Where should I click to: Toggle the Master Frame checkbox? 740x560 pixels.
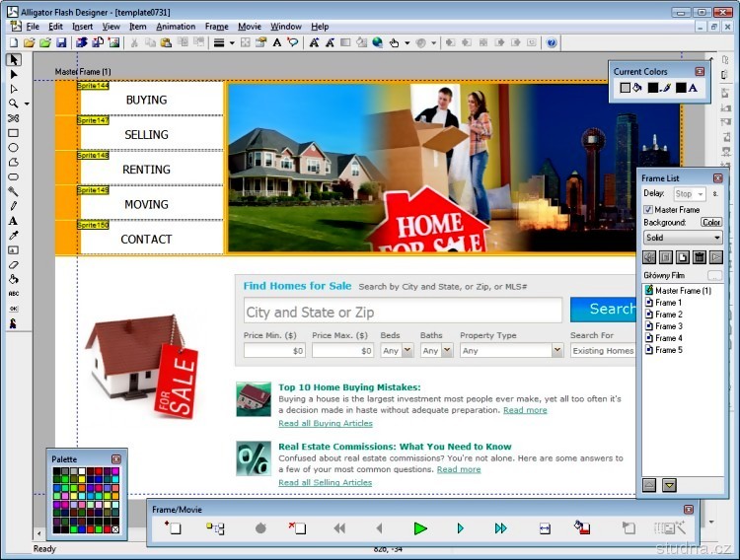[x=648, y=209]
